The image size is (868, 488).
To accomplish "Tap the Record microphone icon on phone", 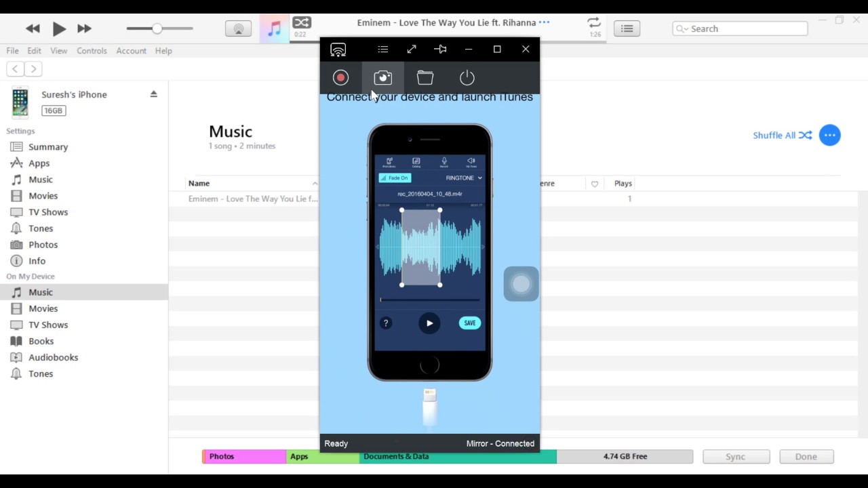I will click(x=444, y=162).
